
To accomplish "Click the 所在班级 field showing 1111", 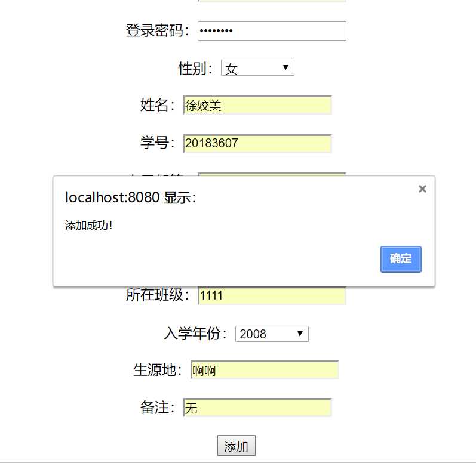I will tap(272, 296).
